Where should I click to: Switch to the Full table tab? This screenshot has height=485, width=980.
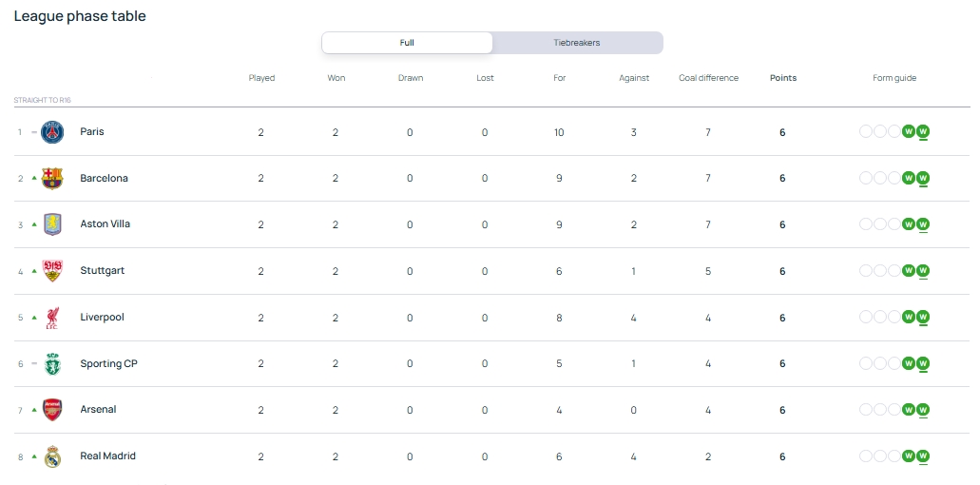[x=407, y=43]
